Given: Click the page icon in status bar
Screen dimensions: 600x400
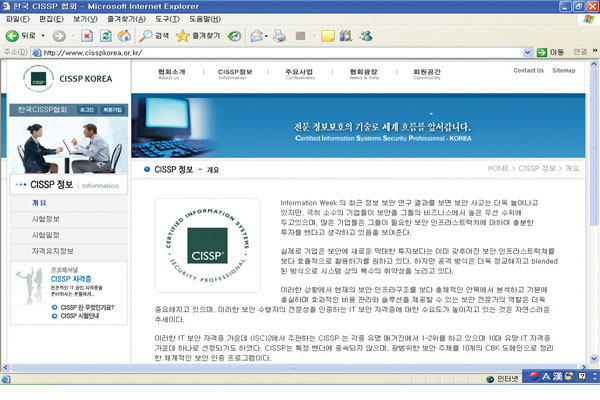Looking at the screenshot, I should (x=6, y=379).
